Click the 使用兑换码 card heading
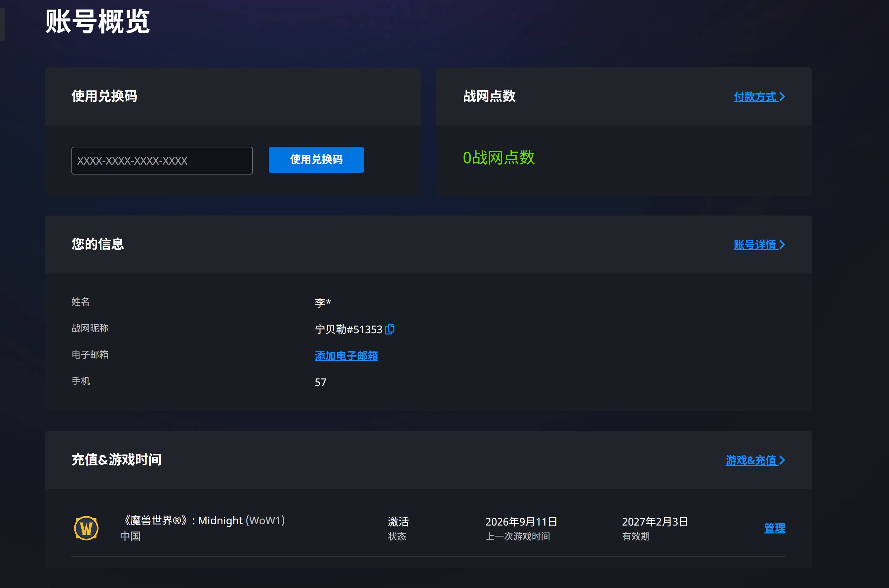889x588 pixels. (x=104, y=96)
